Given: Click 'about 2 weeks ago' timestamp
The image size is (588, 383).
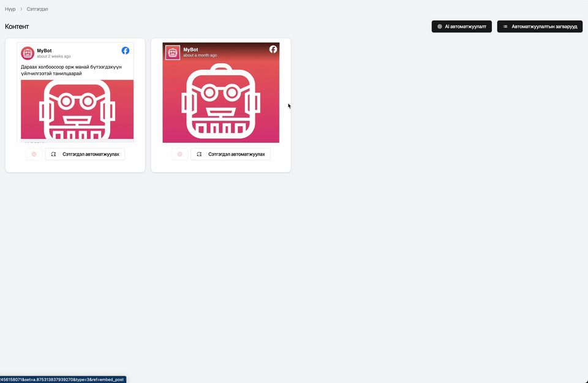Looking at the screenshot, I should [54, 56].
